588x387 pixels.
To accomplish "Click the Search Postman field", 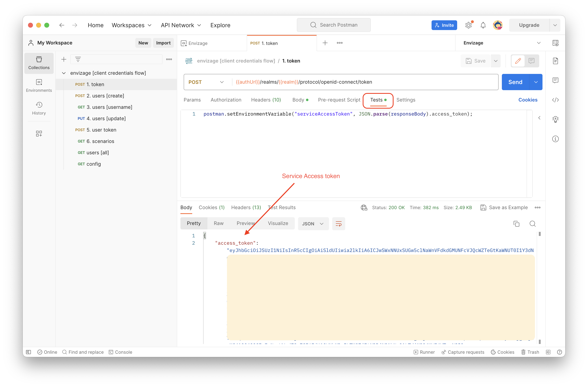I will pyautogui.click(x=334, y=25).
